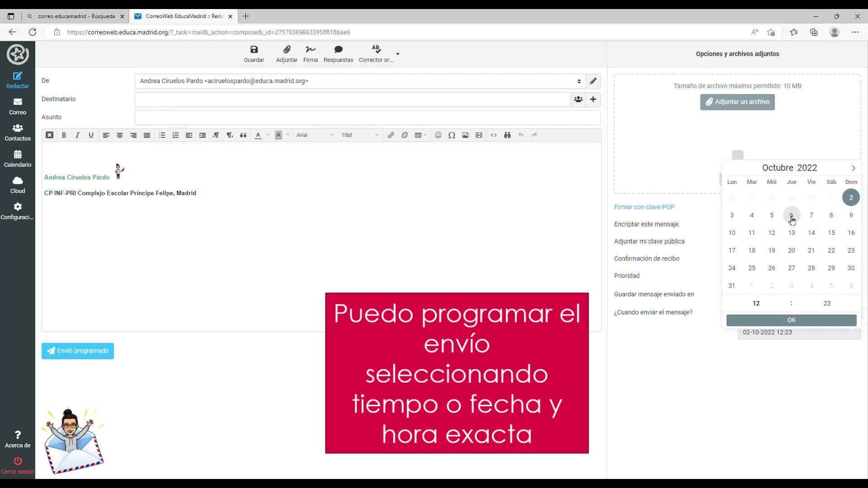This screenshot has height=488, width=868.
Task: Expand the Arial font family dropdown
Action: coord(315,135)
